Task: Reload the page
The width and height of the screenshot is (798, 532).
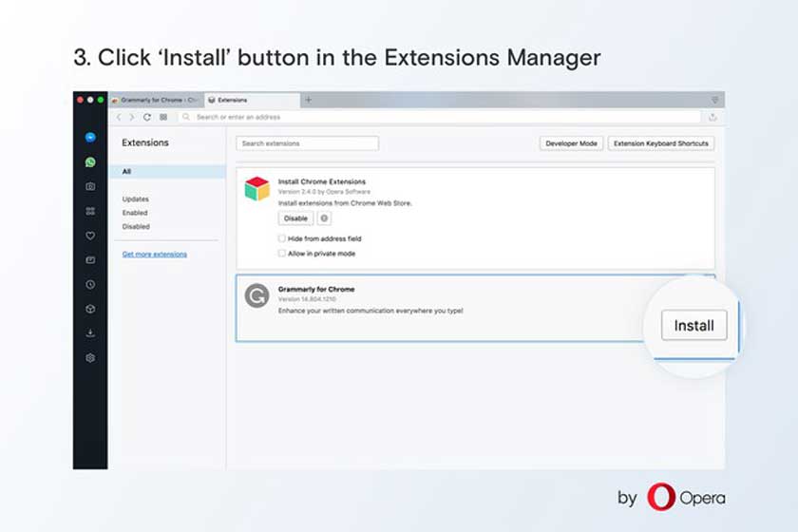Action: 147,117
